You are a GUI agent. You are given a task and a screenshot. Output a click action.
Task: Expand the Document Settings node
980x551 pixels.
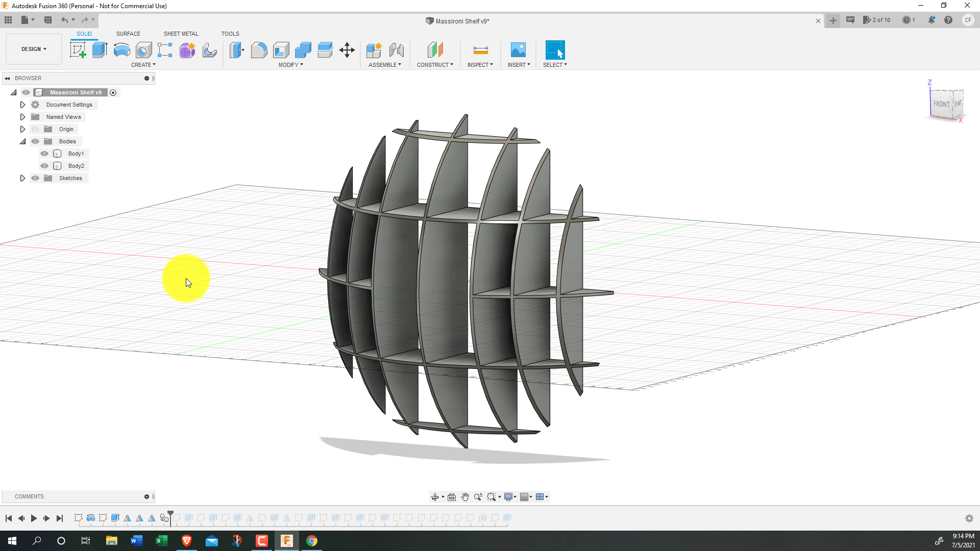[x=22, y=105]
